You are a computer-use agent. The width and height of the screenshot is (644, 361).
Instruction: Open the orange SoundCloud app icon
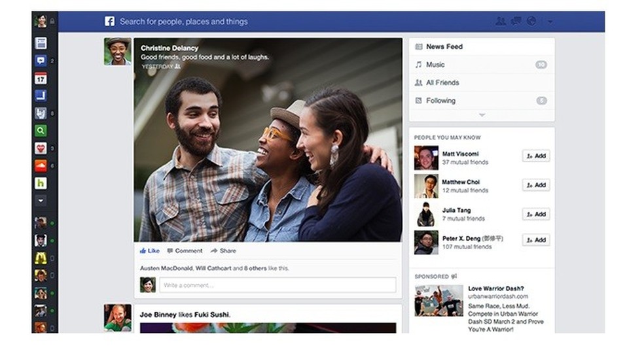coord(41,165)
